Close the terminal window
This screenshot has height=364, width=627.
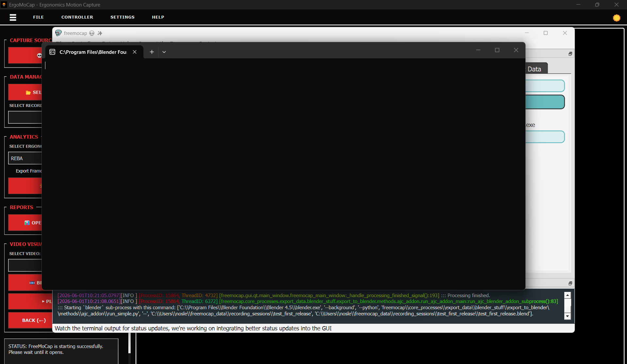516,50
